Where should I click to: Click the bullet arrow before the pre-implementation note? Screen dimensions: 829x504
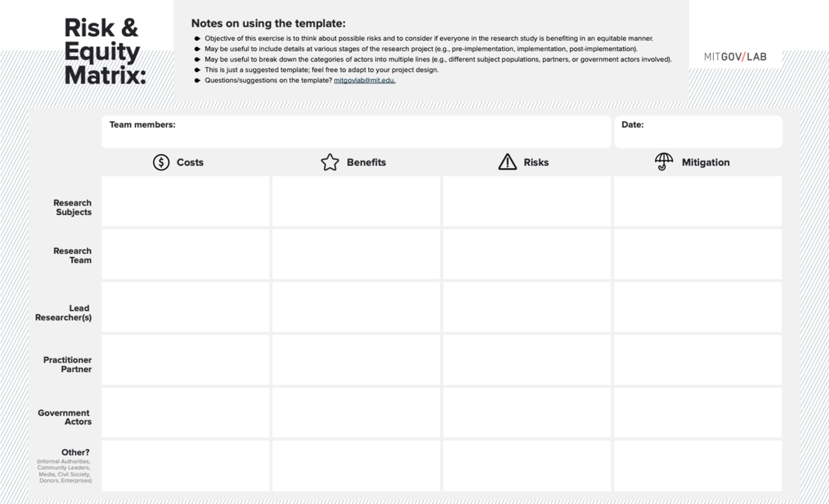tap(196, 49)
